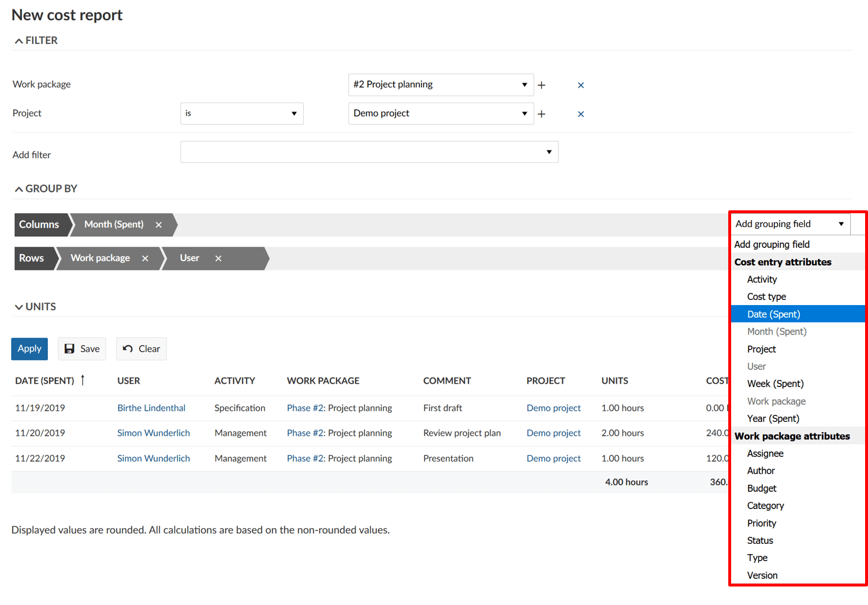
Task: Open the #2 Project planning dropdown
Action: pyautogui.click(x=440, y=84)
